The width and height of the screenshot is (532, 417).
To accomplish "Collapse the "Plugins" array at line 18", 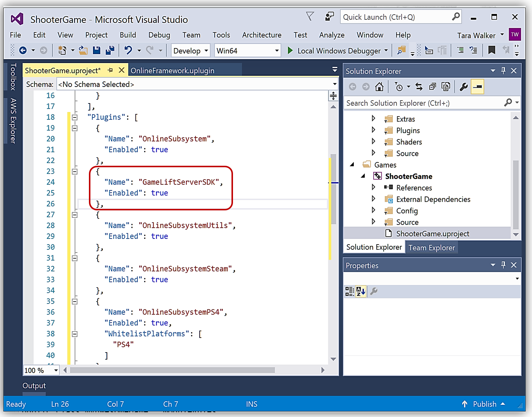I will [x=75, y=117].
